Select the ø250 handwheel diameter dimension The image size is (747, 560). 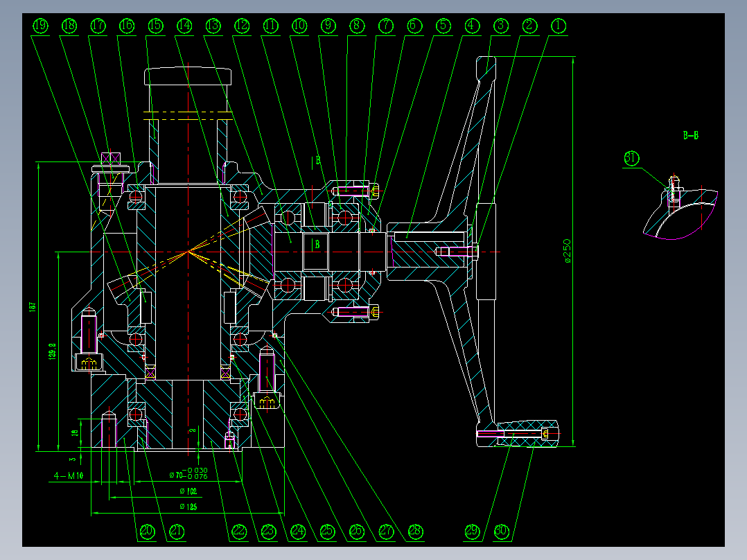coord(566,251)
